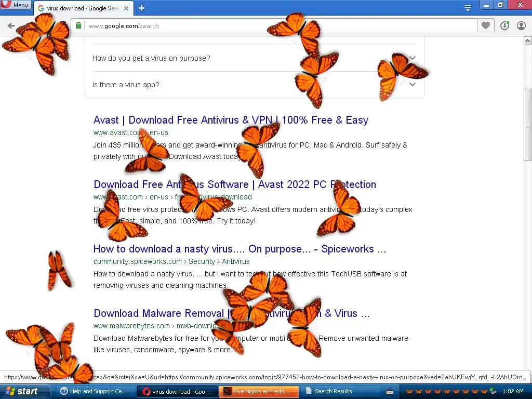The image size is (532, 399).
Task: Focus the www.google.com/search address bar
Action: pyautogui.click(x=273, y=26)
